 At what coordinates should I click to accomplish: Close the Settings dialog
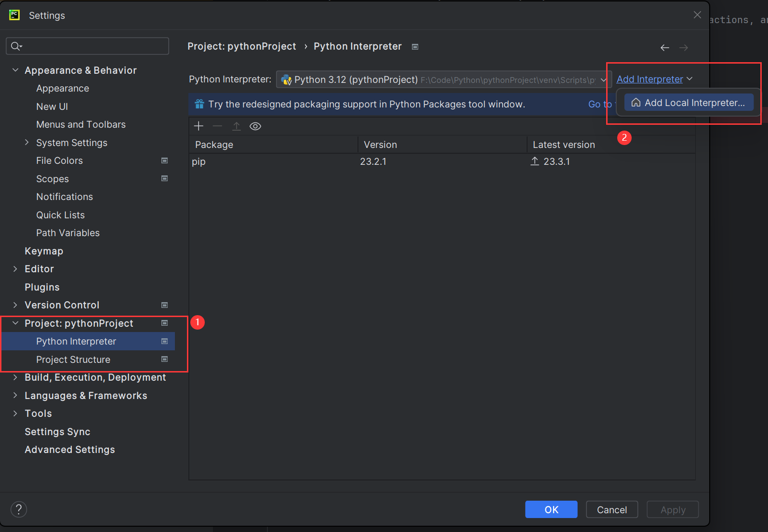(697, 15)
